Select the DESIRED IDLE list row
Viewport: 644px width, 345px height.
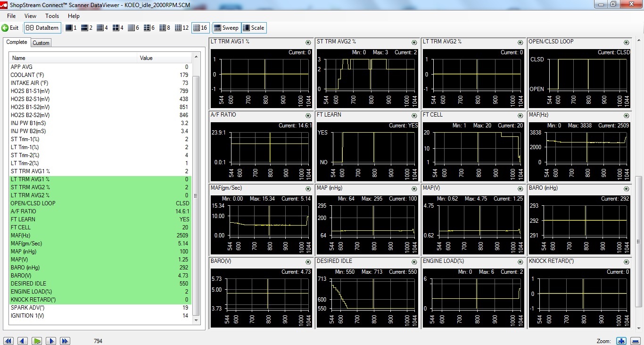(x=100, y=284)
